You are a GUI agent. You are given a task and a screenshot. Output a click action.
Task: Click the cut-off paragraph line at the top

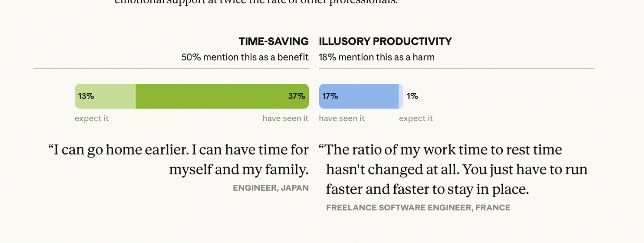pos(256,2)
